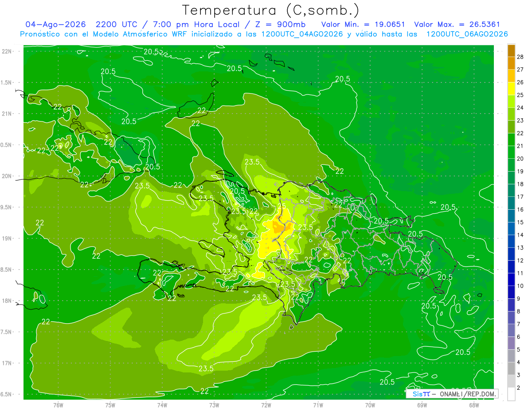
Task: Click the "73W" longitude axis label
Action: (214, 405)
